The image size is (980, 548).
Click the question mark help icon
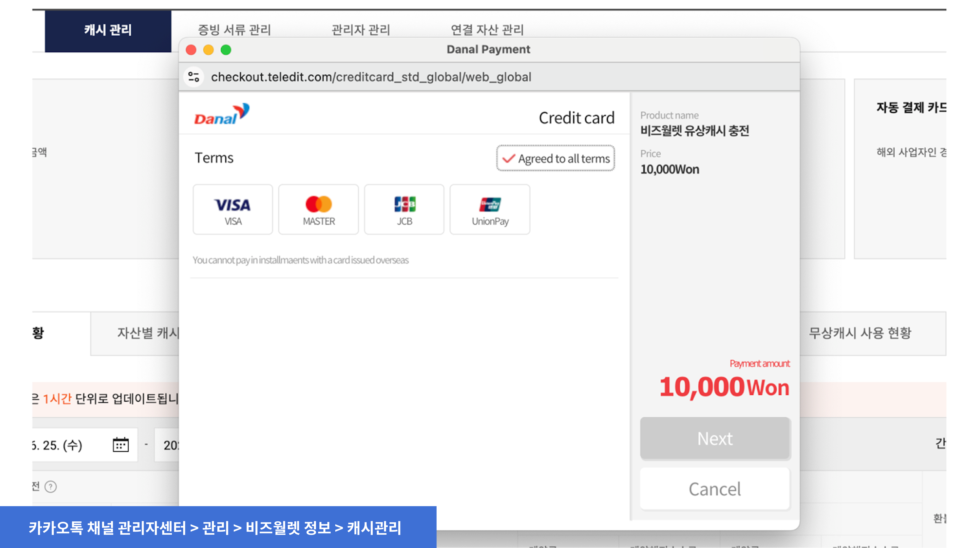tap(51, 486)
